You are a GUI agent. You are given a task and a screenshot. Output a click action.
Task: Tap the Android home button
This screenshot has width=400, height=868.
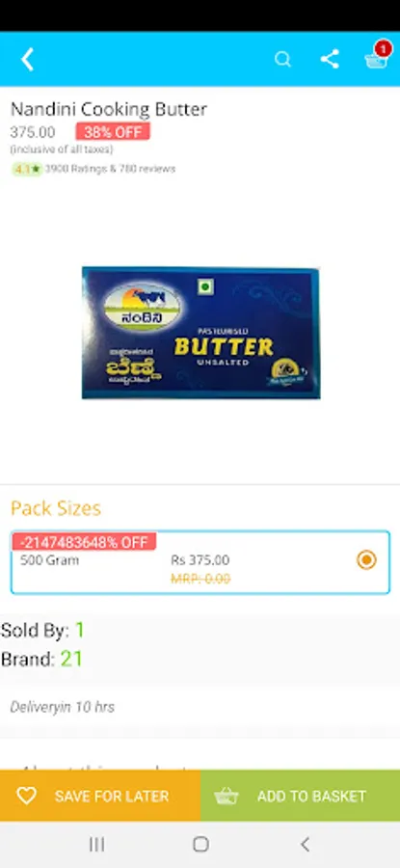coord(200,844)
